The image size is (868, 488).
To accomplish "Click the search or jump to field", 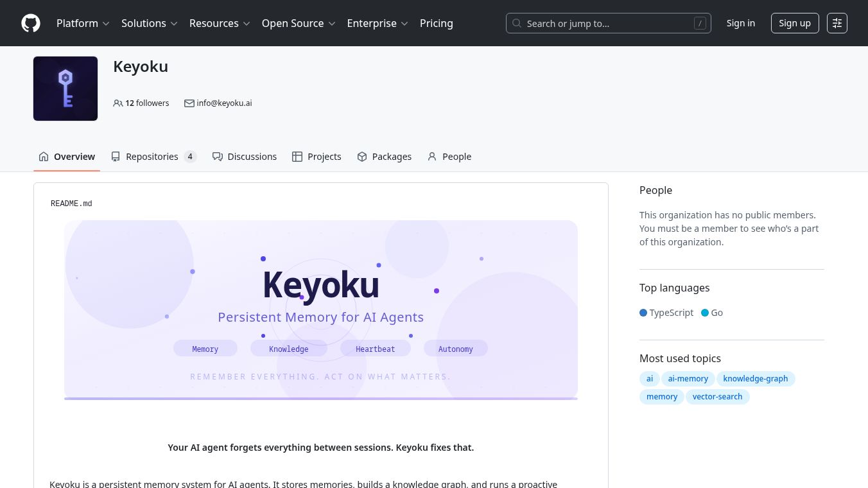I will tap(609, 23).
